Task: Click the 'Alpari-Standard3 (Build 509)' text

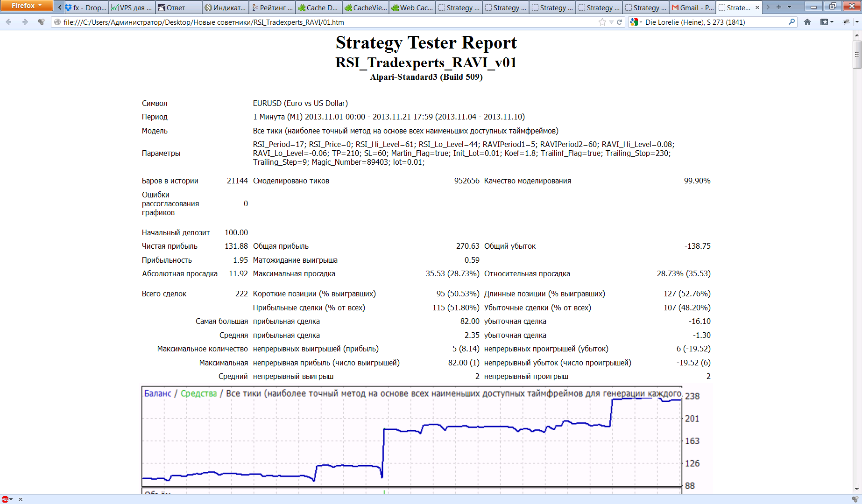Action: coord(426,77)
